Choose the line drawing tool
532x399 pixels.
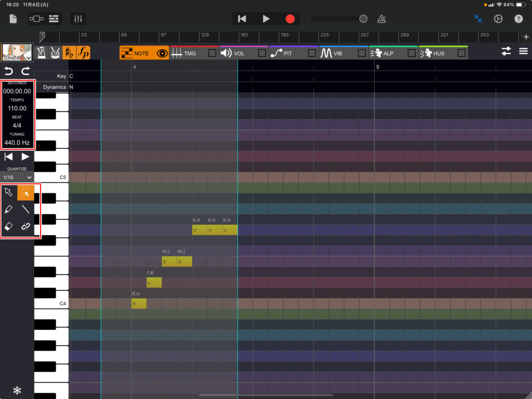click(25, 209)
